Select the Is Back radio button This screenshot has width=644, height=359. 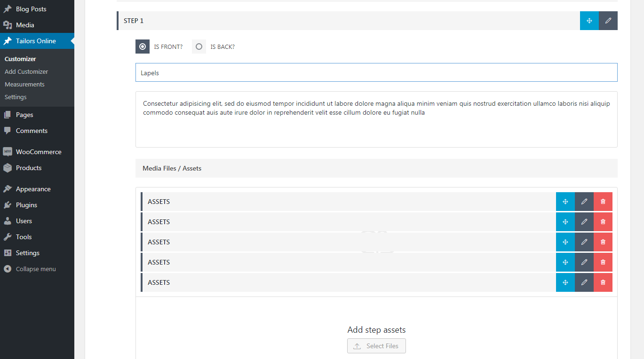[x=199, y=47]
